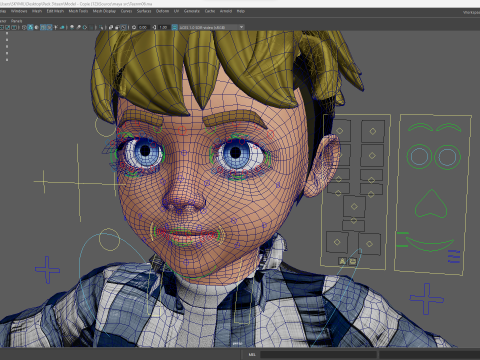Toggle Motion Blur icon
The height and width of the screenshot is (360, 480).
(x=79, y=27)
